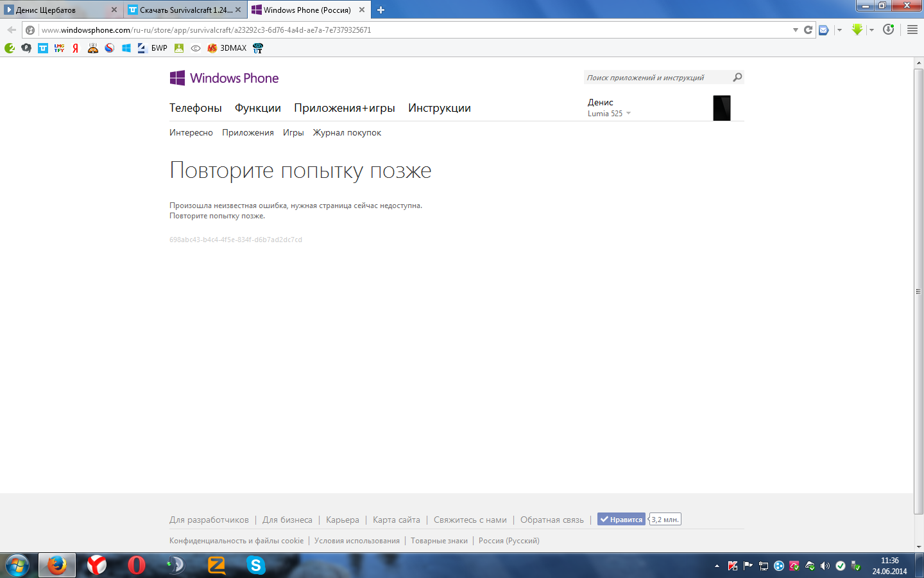Go back with the browser back arrow
This screenshot has width=924, height=578.
tap(12, 30)
